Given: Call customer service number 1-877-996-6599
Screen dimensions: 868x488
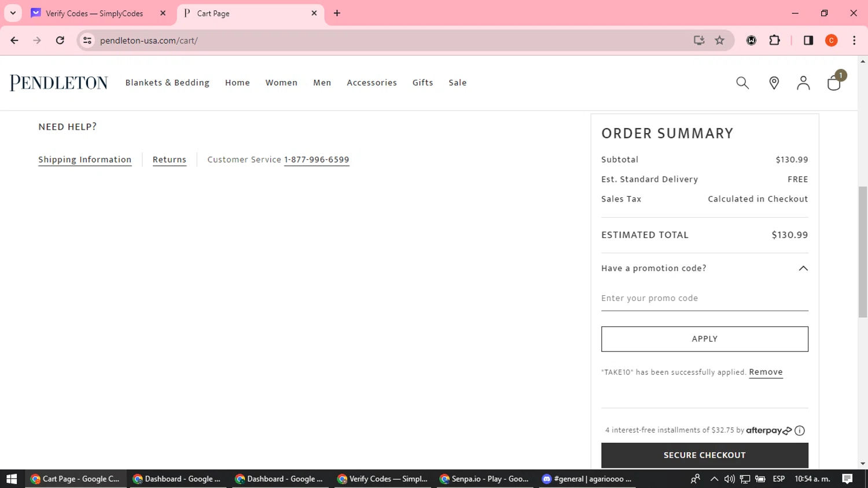Looking at the screenshot, I should pos(317,160).
